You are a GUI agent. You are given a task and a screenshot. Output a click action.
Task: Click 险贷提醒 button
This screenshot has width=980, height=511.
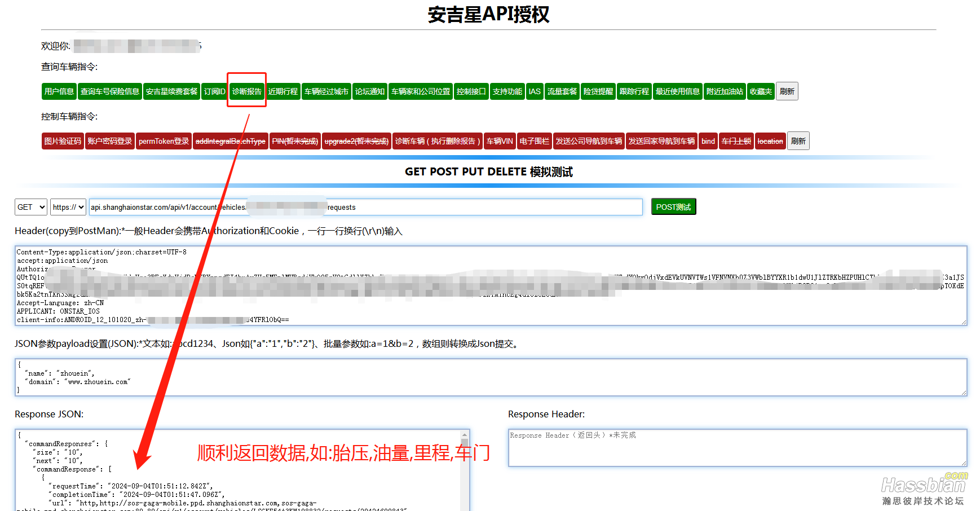pos(598,91)
